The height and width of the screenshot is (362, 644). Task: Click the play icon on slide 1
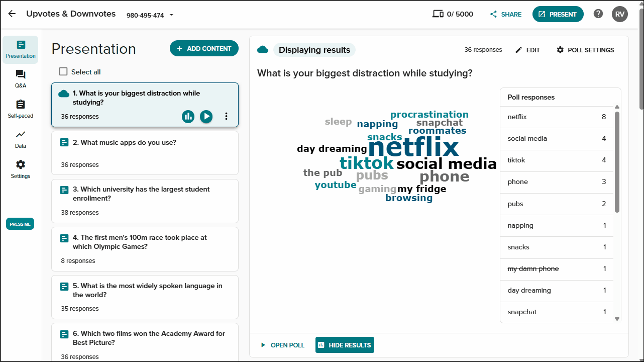[206, 117]
